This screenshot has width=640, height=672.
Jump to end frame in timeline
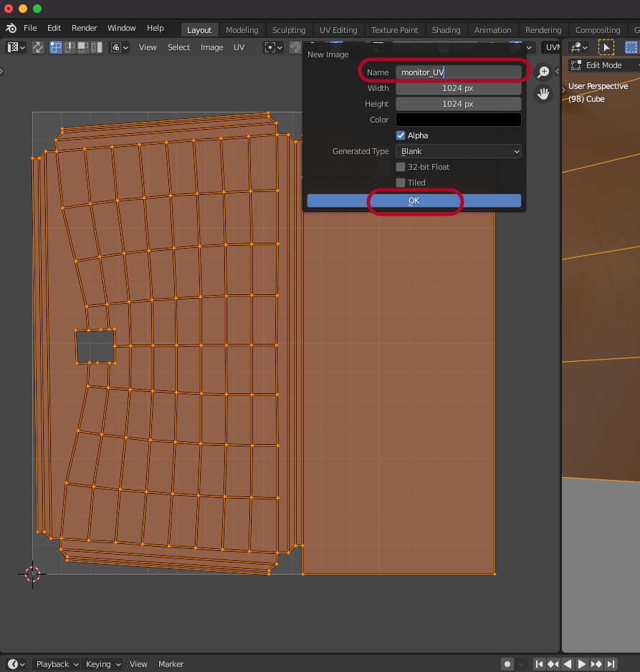pyautogui.click(x=611, y=664)
